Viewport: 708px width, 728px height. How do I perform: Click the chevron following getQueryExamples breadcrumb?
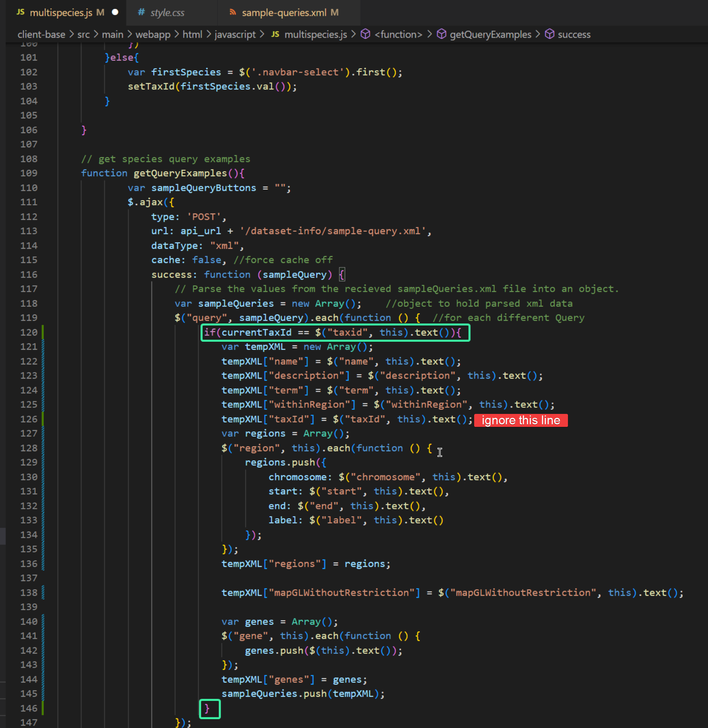(539, 34)
